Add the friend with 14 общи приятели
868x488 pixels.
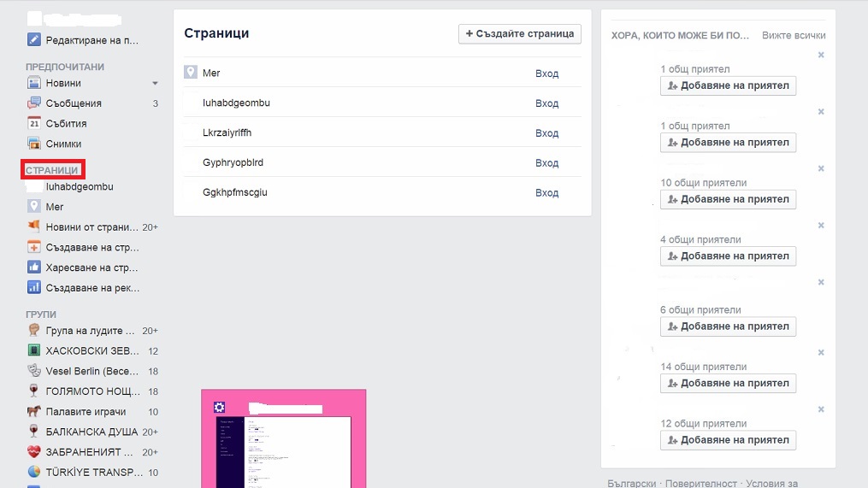pos(728,384)
